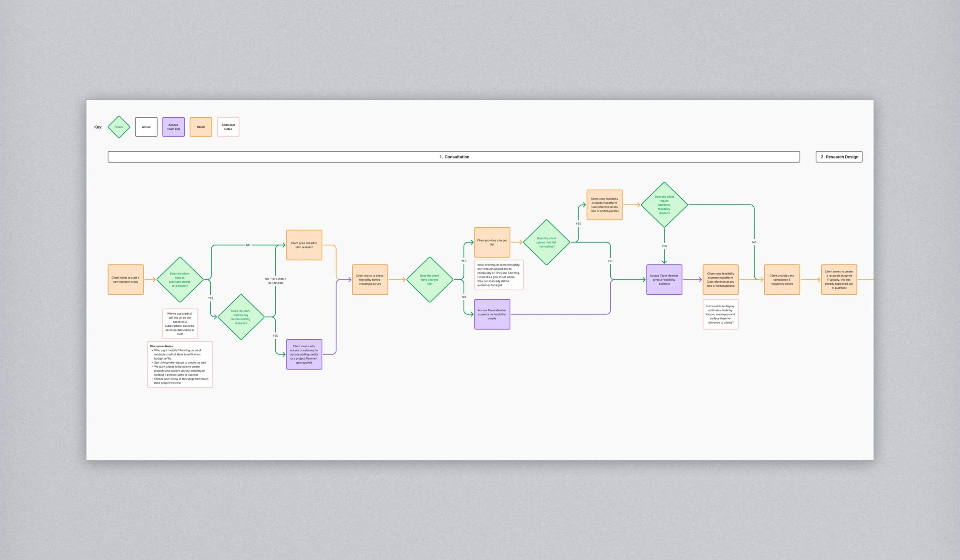Select the "2. Research Design" section header
This screenshot has height=560, width=960.
point(839,157)
